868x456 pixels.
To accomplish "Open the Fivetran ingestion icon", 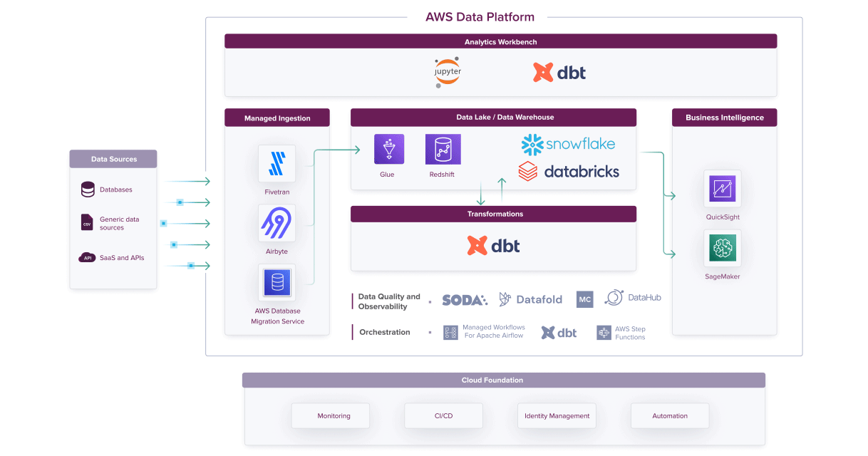I will [x=277, y=163].
